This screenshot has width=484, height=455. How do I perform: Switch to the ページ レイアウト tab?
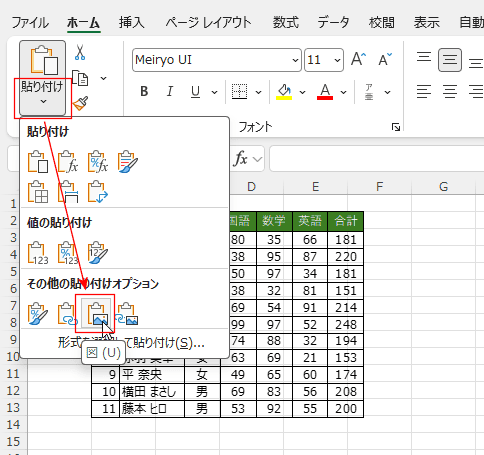tap(209, 23)
